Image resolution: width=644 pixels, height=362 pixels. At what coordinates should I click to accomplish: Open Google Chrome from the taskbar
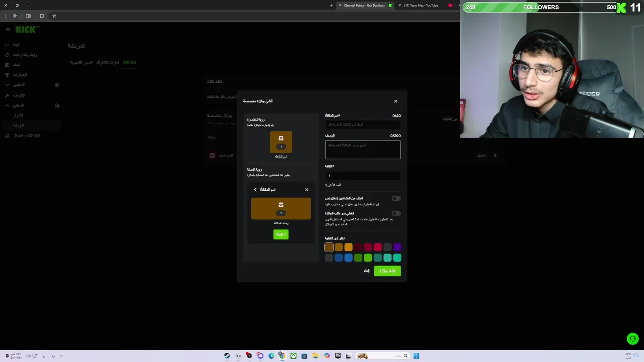(282, 356)
